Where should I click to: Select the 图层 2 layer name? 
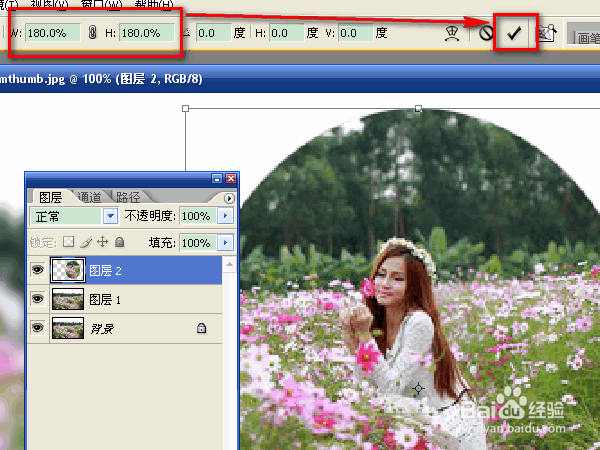coord(105,271)
